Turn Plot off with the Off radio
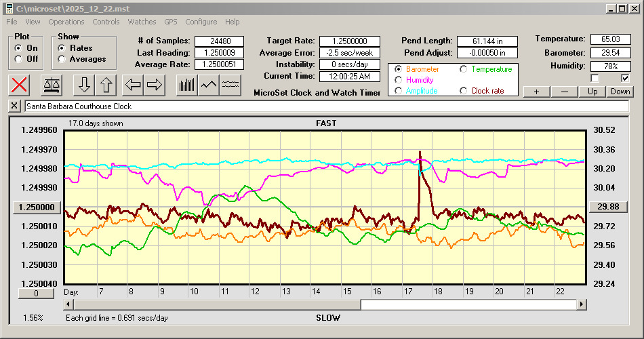The height and width of the screenshot is (339, 644). 18,59
